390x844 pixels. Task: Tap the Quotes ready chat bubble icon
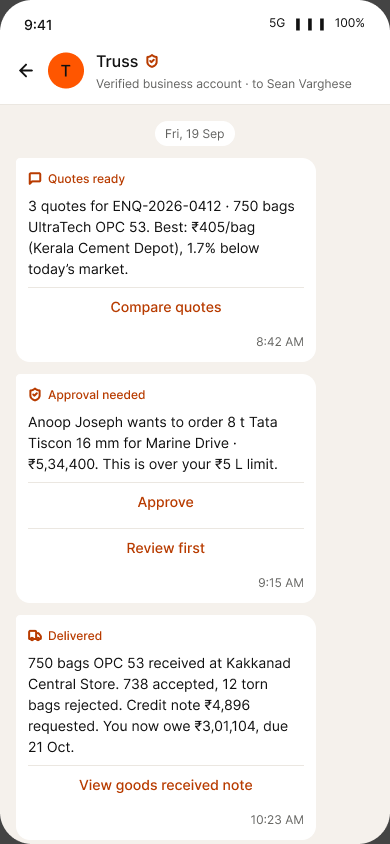[35, 179]
